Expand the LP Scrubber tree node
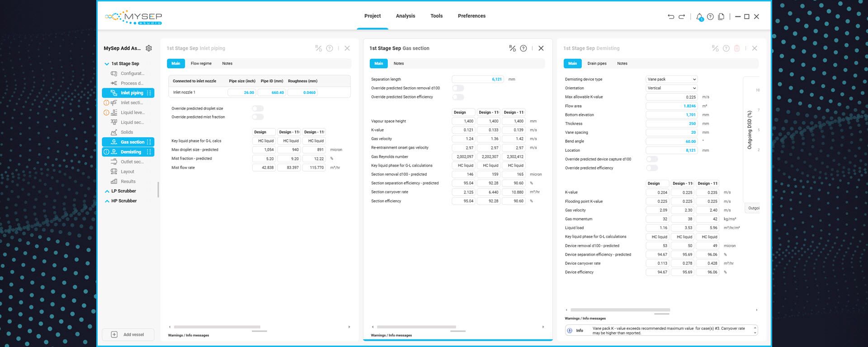The image size is (868, 347). click(107, 191)
